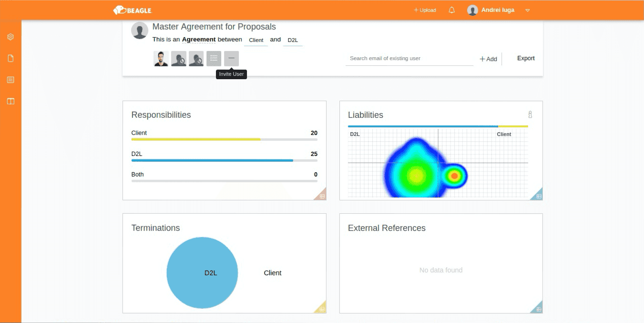Click the No data found text

point(441,270)
